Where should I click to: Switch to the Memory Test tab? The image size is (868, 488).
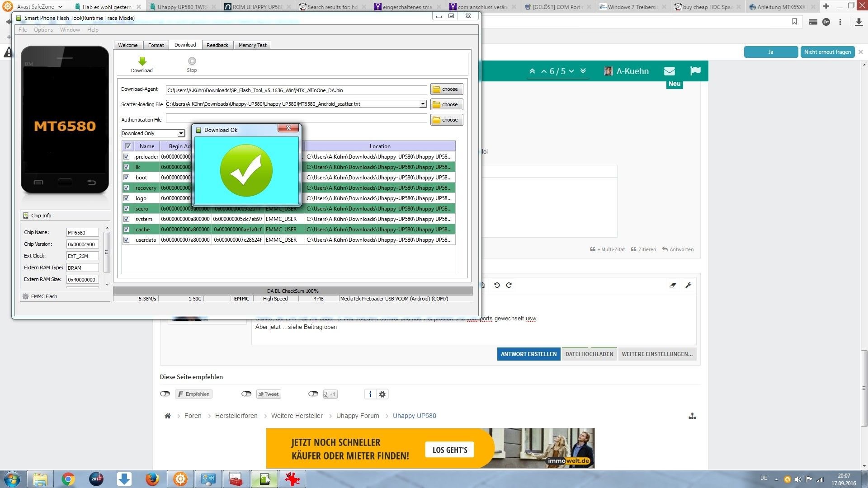click(253, 45)
